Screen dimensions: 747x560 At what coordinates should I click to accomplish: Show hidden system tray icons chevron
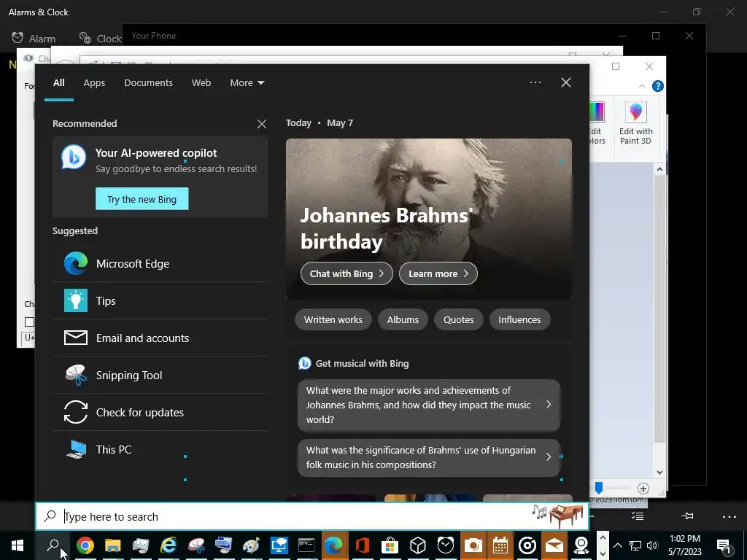tap(617, 545)
